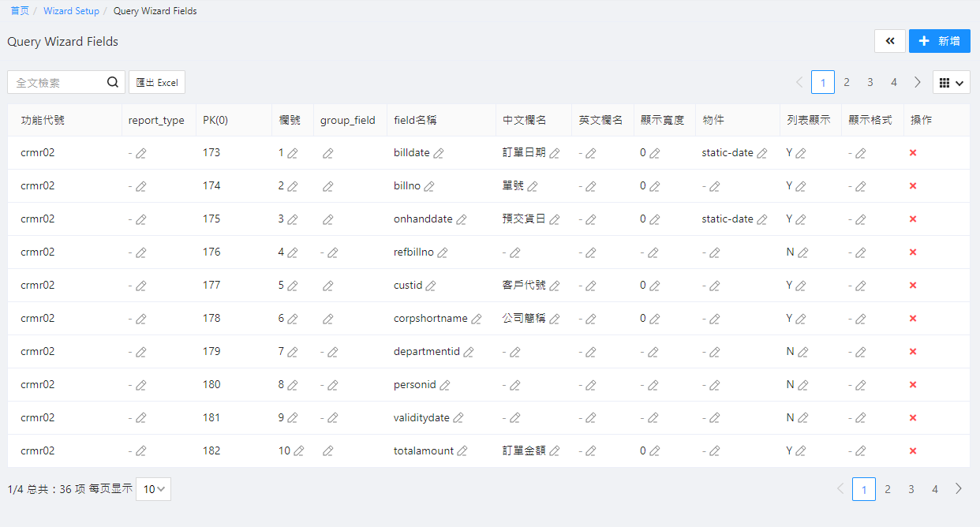Open the column display grid dropdown
Screen dimensions: 980x527
tap(951, 82)
